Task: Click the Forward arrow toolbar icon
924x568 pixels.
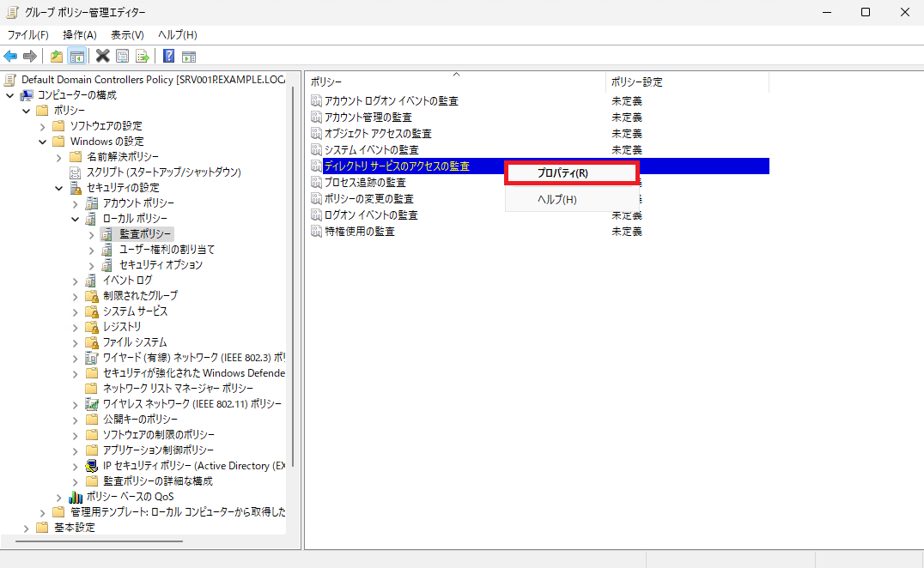Action: click(x=29, y=56)
